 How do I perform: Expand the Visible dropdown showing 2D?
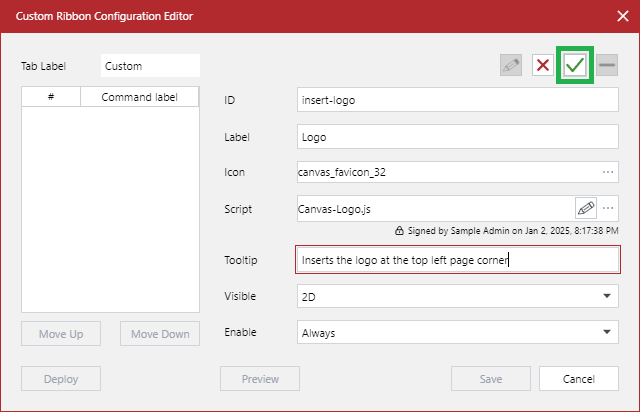pos(608,297)
